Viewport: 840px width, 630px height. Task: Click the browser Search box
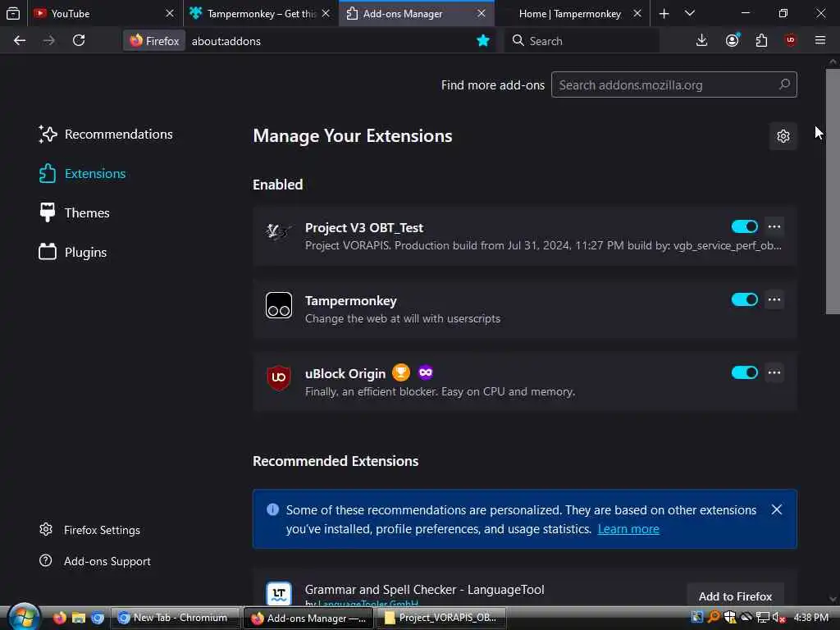click(582, 41)
